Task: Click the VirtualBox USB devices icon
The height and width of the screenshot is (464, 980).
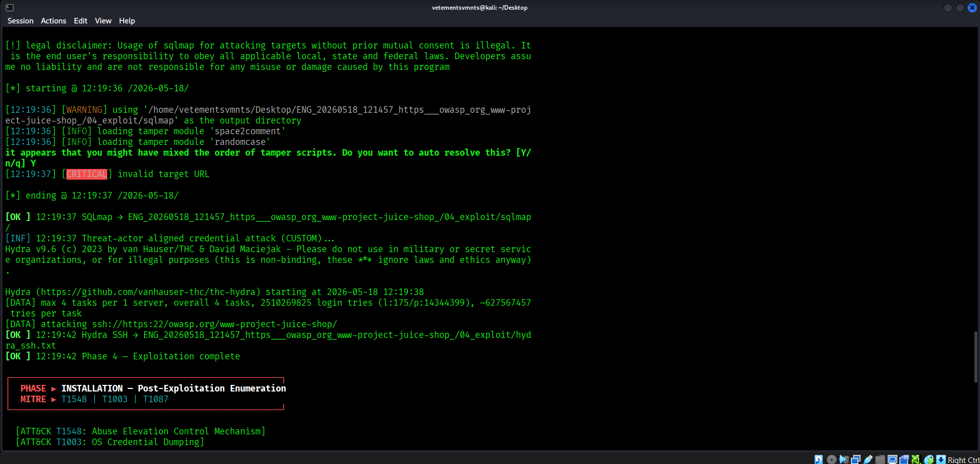Action: pos(868,459)
